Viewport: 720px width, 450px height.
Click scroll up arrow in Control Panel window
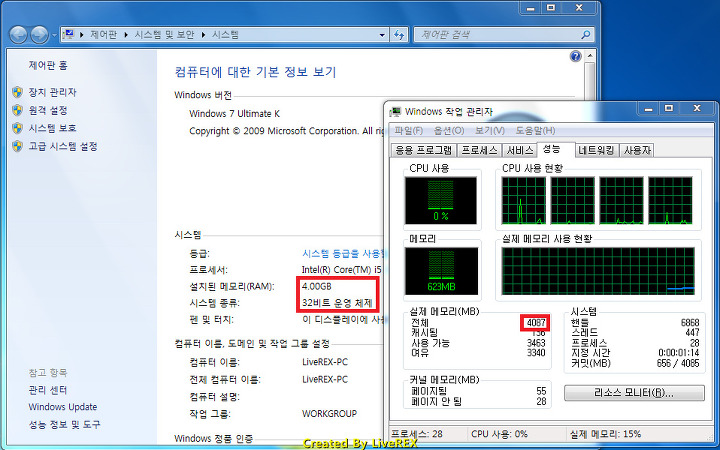point(590,56)
